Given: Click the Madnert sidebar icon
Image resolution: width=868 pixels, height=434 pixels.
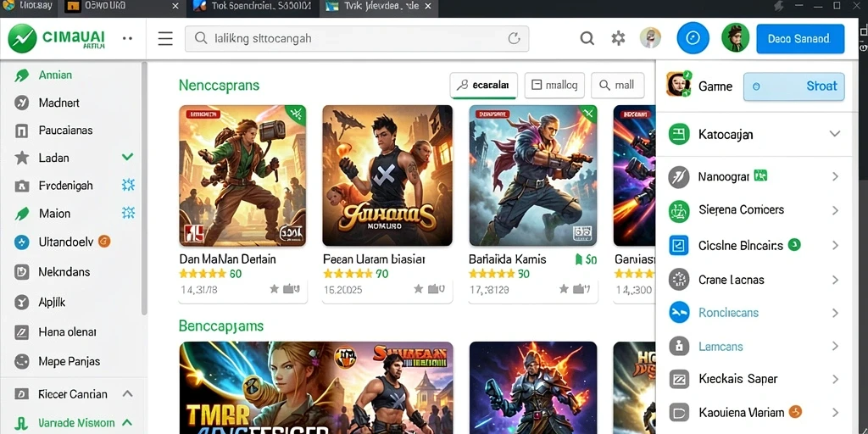Looking at the screenshot, I should coord(21,103).
